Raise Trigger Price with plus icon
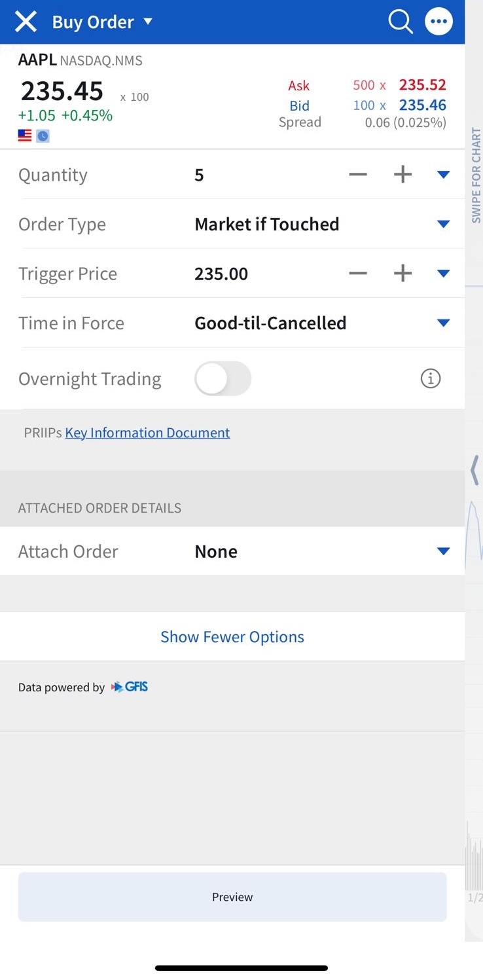 402,274
